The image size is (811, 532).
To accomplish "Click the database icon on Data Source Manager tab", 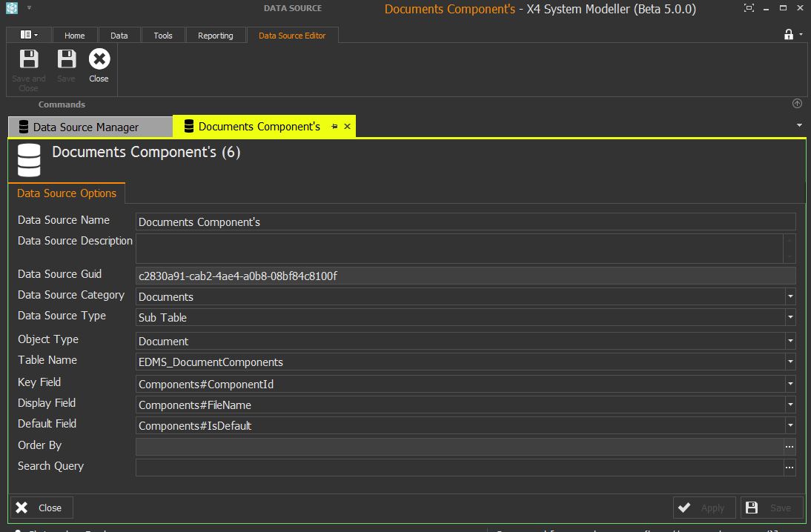I will (23, 127).
